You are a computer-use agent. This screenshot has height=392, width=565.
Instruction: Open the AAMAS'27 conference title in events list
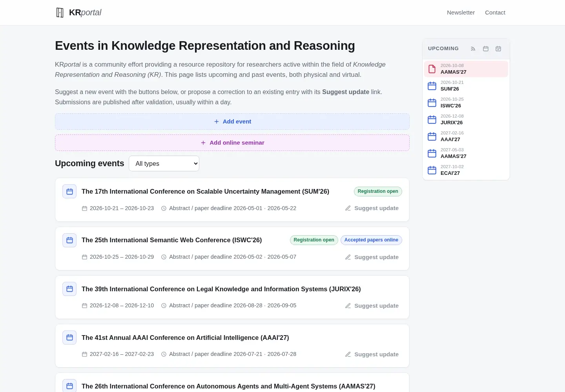coord(228,386)
